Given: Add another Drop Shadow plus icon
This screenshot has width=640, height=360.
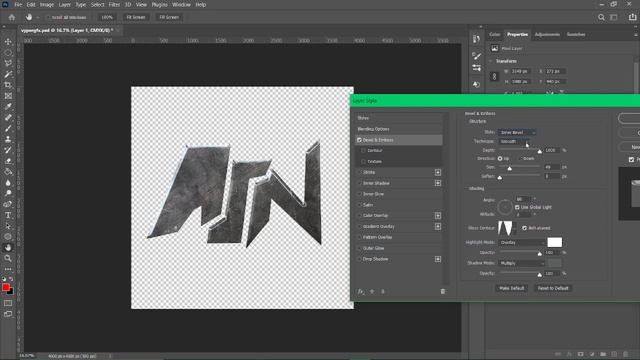Looking at the screenshot, I should coord(438,259).
